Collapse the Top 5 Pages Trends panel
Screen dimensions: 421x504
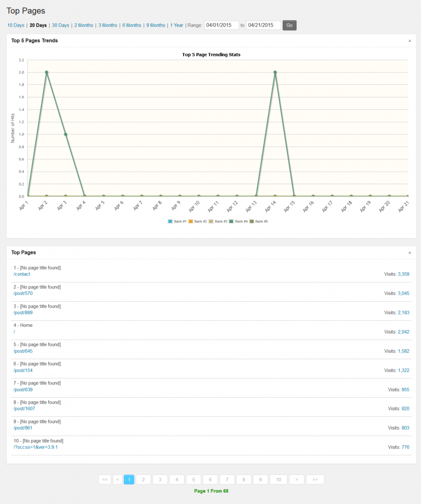[409, 41]
